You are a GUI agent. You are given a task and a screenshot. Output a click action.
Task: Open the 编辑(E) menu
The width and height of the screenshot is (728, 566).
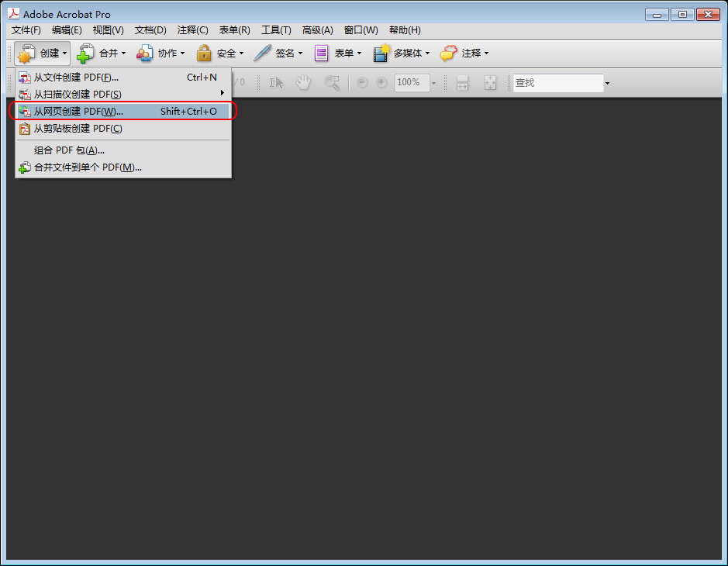pyautogui.click(x=67, y=30)
